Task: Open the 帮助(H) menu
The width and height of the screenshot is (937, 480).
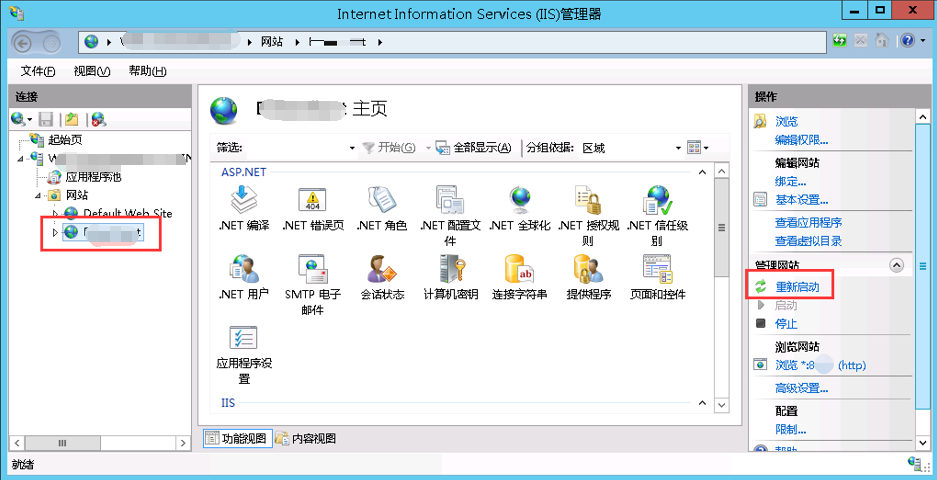Action: (x=148, y=71)
